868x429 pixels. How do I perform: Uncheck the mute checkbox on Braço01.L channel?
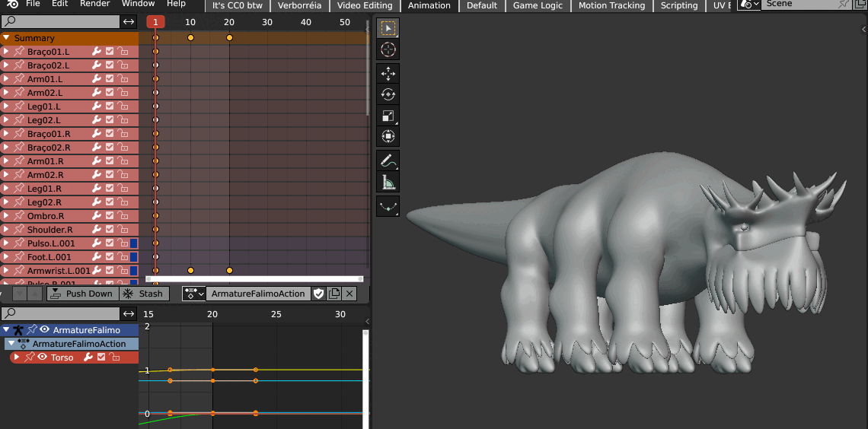tap(110, 52)
